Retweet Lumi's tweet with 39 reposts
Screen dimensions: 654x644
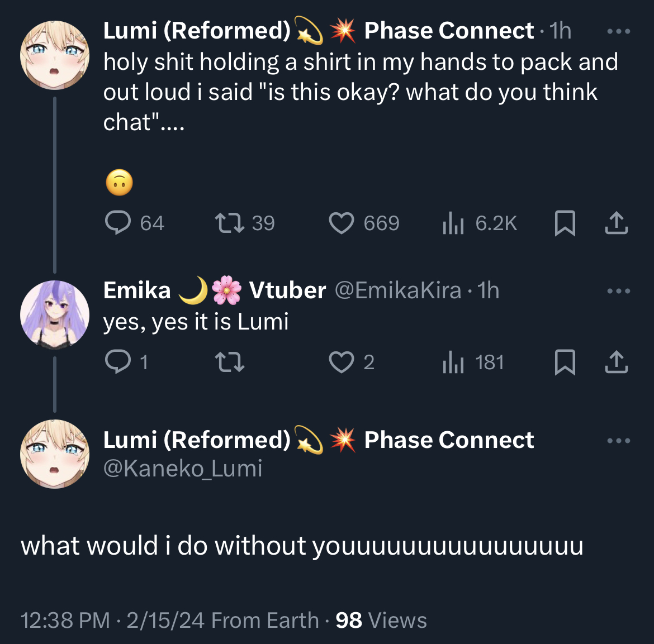click(x=229, y=223)
